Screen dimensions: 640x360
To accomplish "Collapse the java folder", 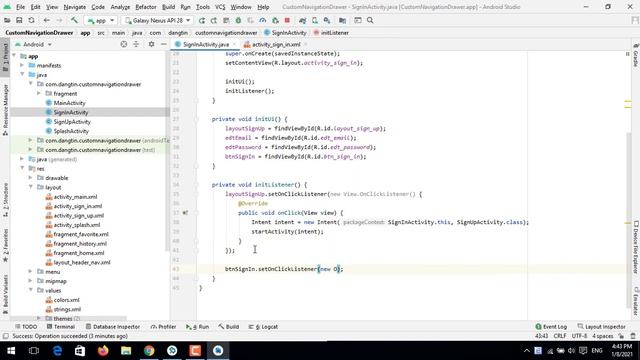I will click(22, 75).
